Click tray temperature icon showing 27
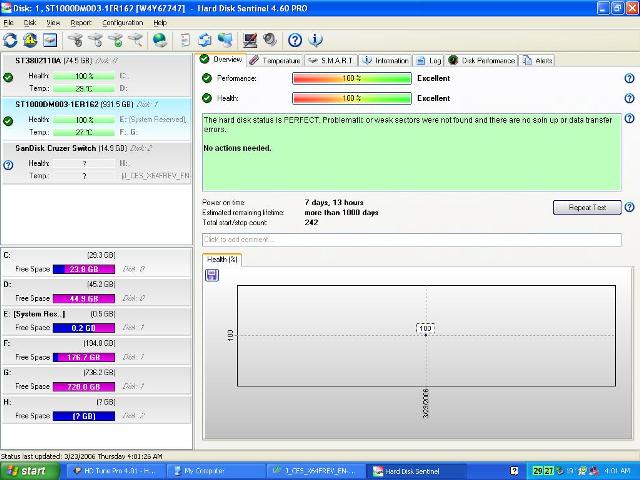 pyautogui.click(x=549, y=471)
